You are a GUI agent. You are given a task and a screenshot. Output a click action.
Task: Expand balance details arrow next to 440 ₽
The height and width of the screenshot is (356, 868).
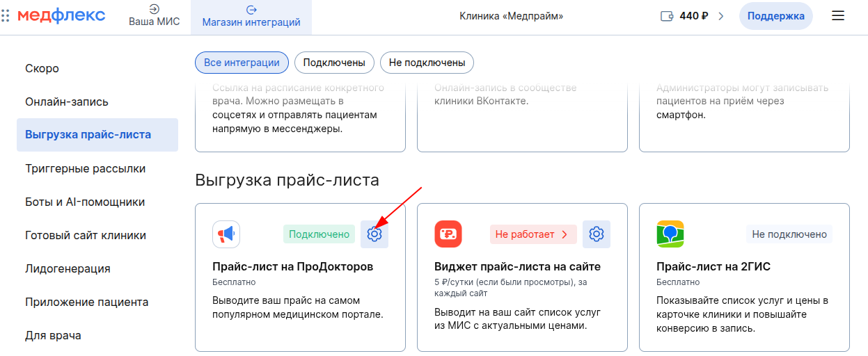(720, 16)
